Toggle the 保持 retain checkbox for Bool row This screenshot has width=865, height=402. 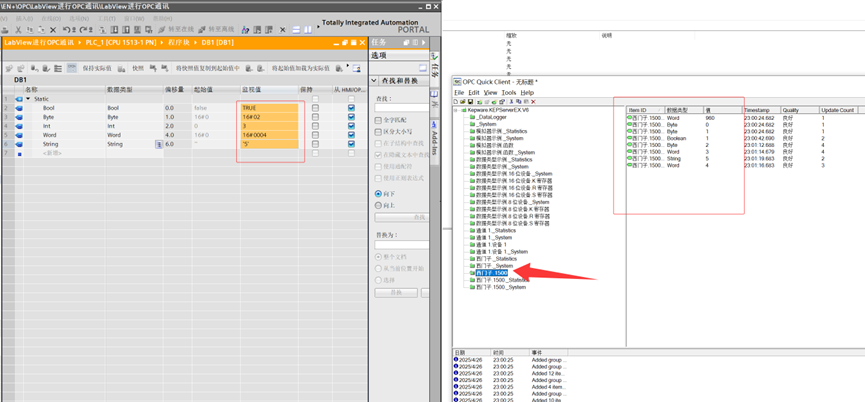click(316, 108)
